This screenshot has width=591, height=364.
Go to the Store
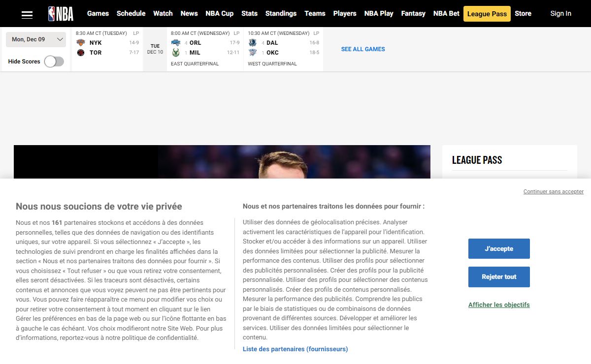point(523,13)
